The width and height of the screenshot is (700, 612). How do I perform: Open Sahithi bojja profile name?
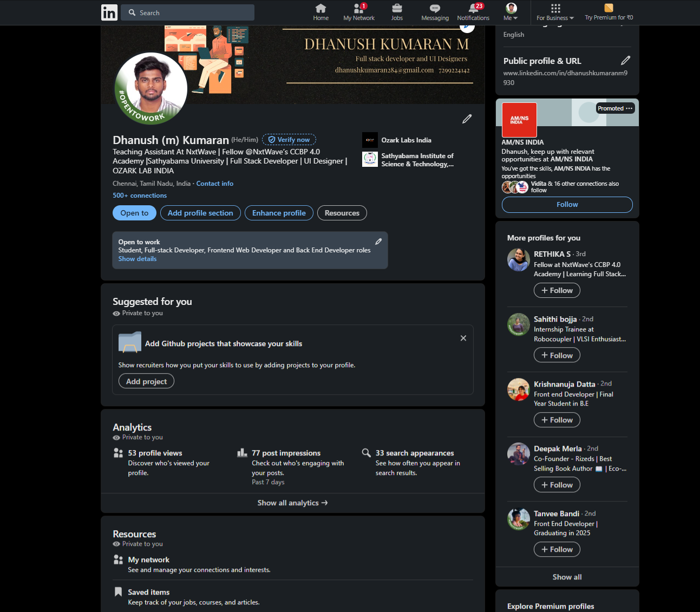point(555,319)
